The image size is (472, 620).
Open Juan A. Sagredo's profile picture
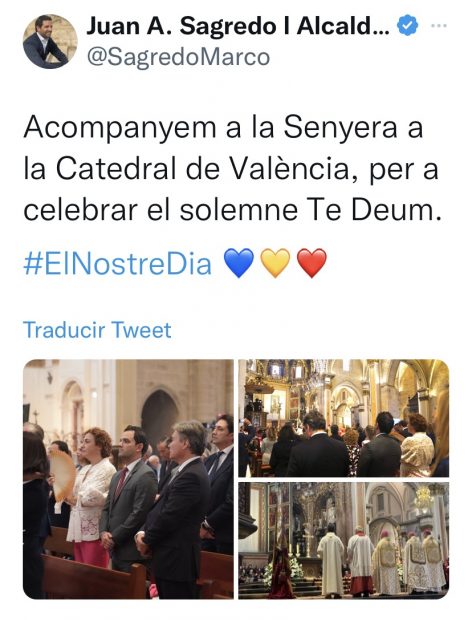click(50, 42)
